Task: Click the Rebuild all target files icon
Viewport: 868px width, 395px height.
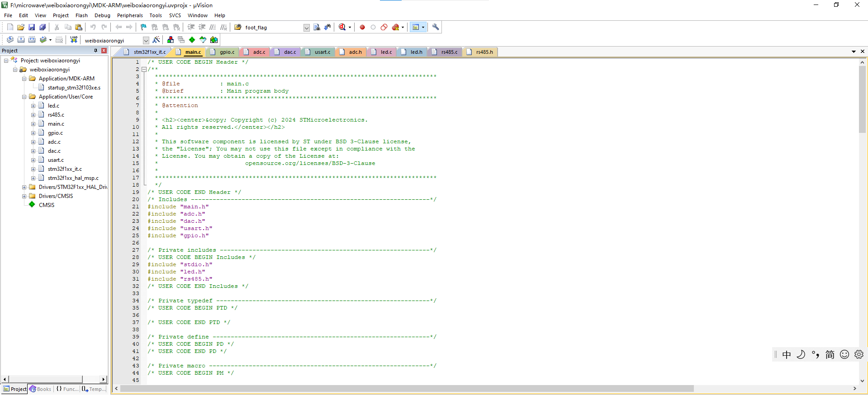Action: (32, 40)
